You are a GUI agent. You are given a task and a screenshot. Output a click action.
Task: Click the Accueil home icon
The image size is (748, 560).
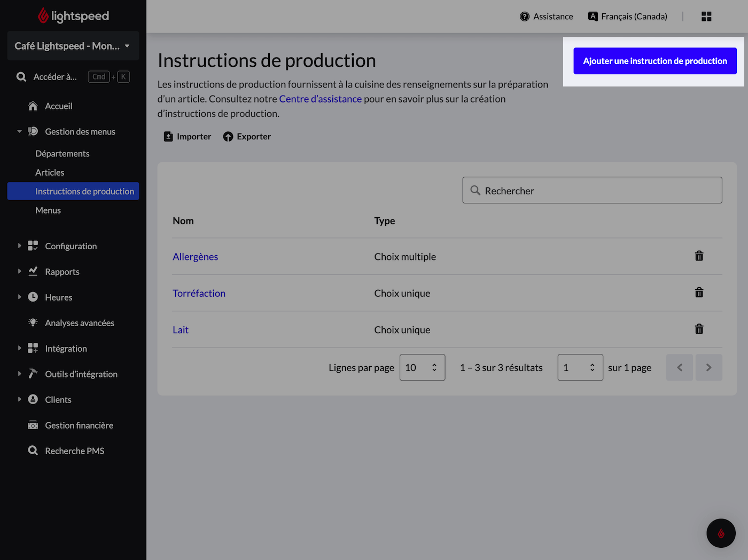tap(33, 106)
